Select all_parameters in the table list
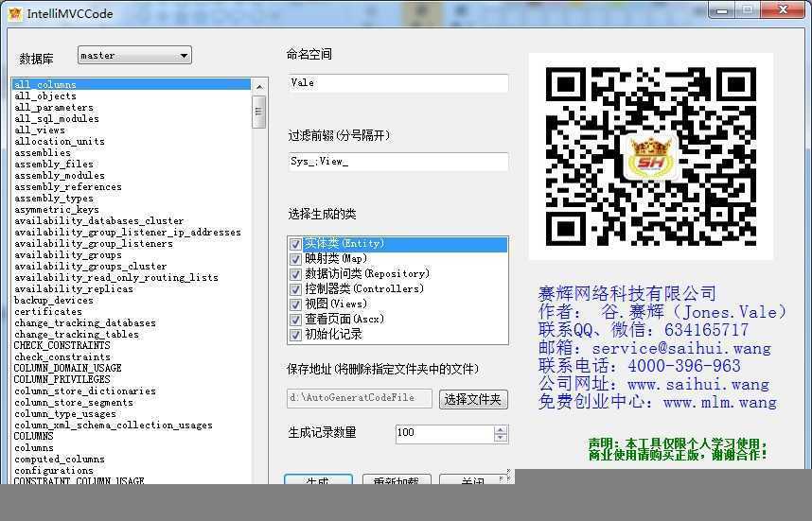Viewport: 812px width, 521px height. [132, 107]
